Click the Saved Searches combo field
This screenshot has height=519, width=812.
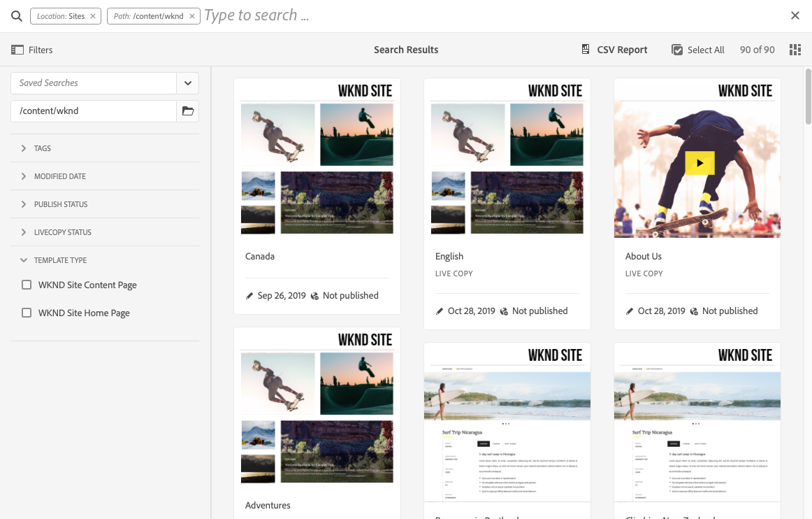(94, 83)
